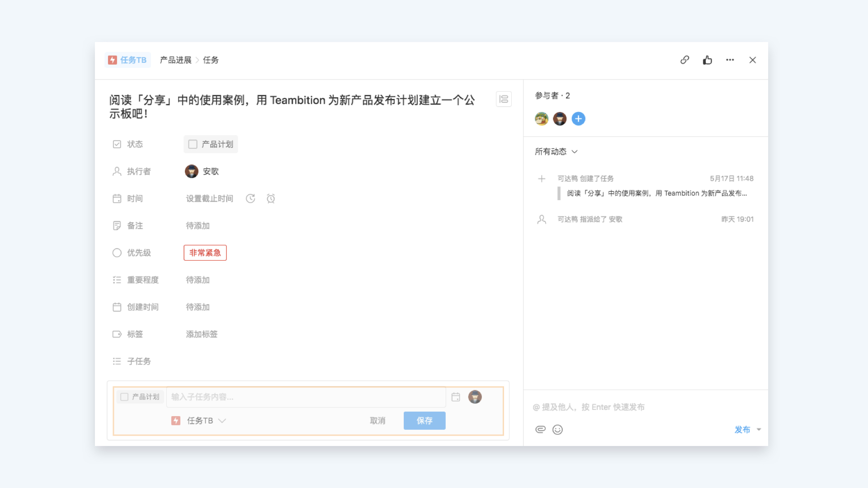Click the 任务TB project badge
Image resolution: width=868 pixels, height=488 pixels.
(127, 60)
